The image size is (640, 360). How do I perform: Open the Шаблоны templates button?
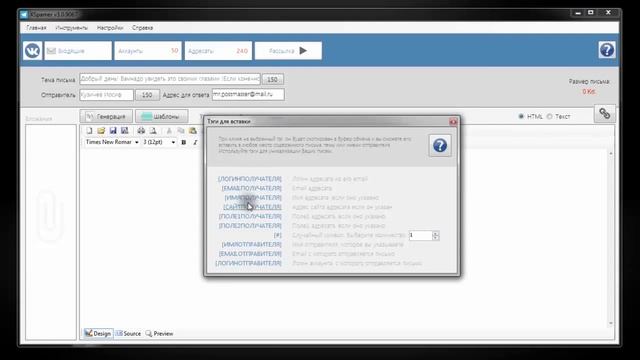click(162, 116)
